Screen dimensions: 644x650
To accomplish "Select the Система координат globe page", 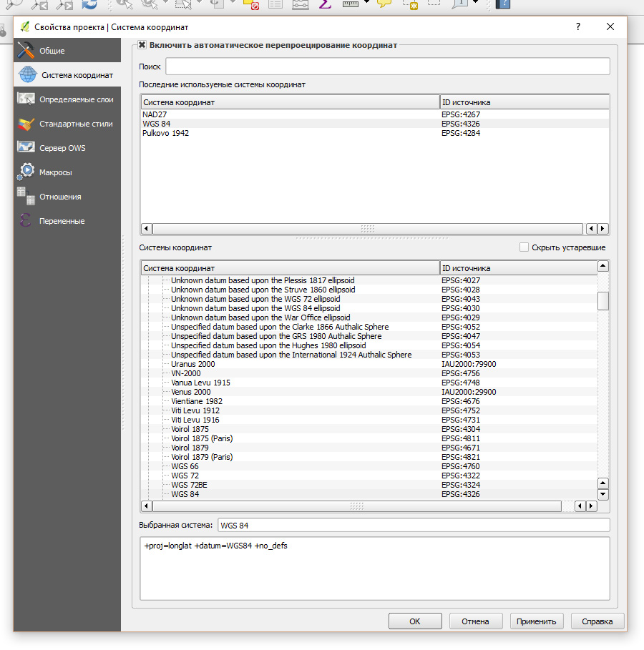I will (x=67, y=75).
